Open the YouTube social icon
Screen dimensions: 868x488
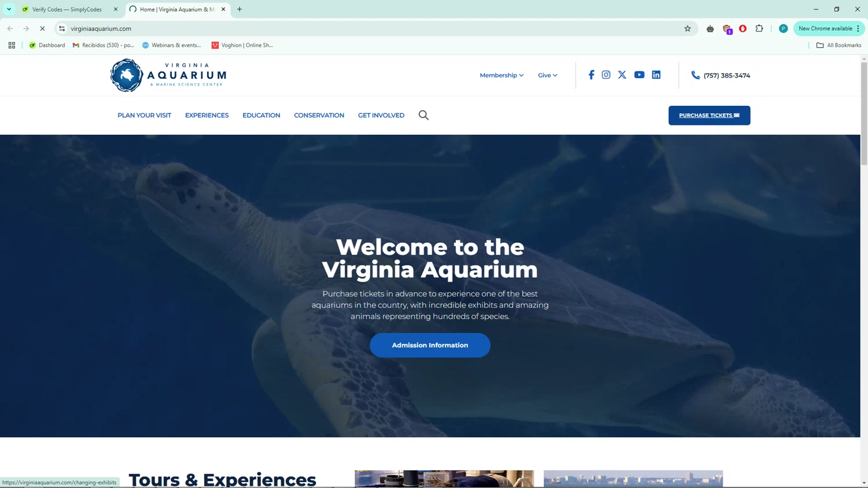tap(639, 75)
